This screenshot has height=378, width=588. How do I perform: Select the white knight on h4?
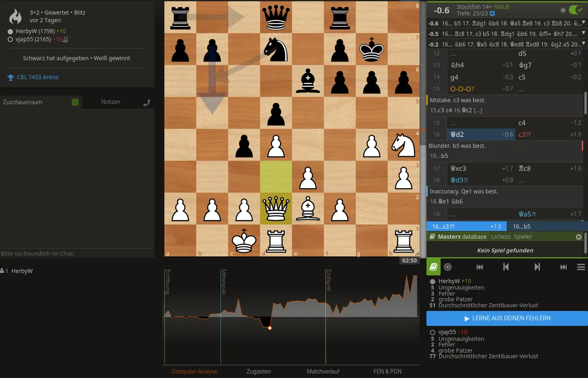tap(403, 145)
